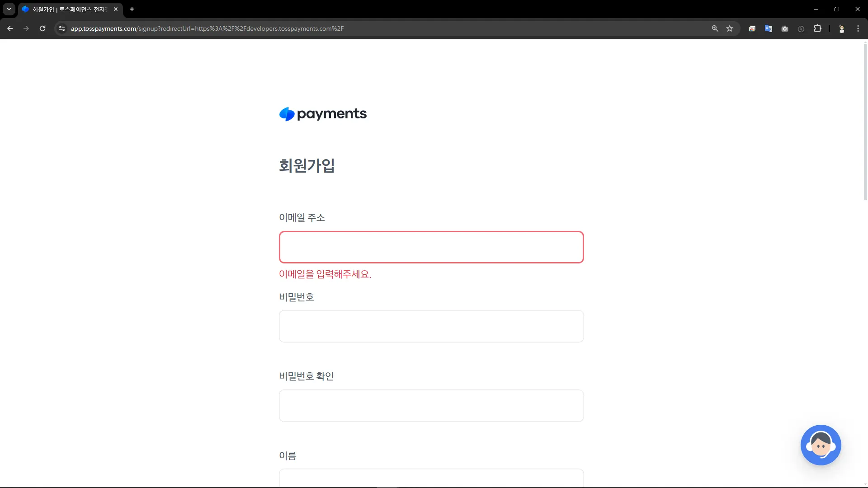Open the Chrome three-dot menu
Screen dimensions: 868x488
coord(858,28)
